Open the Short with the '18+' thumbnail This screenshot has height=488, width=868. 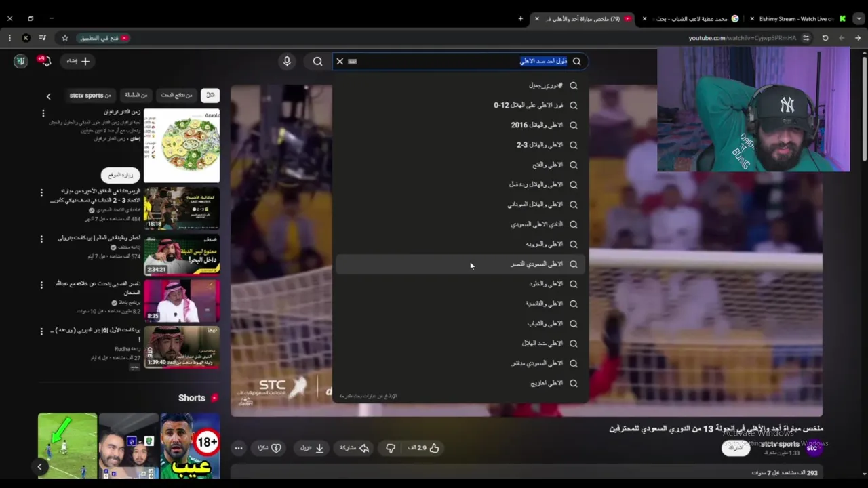tap(190, 445)
